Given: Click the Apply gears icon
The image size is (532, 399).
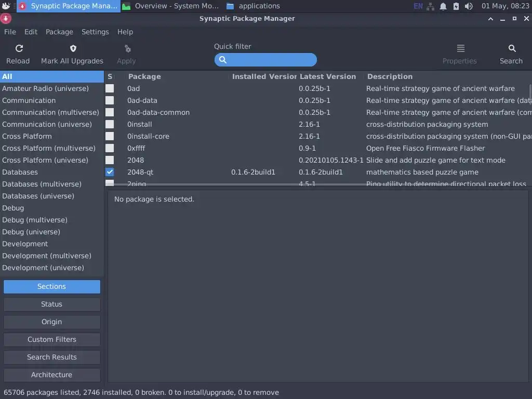Looking at the screenshot, I should click(x=128, y=49).
